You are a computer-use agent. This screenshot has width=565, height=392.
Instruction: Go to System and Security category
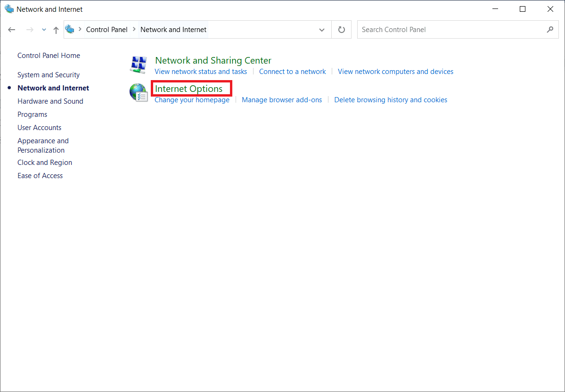point(49,75)
